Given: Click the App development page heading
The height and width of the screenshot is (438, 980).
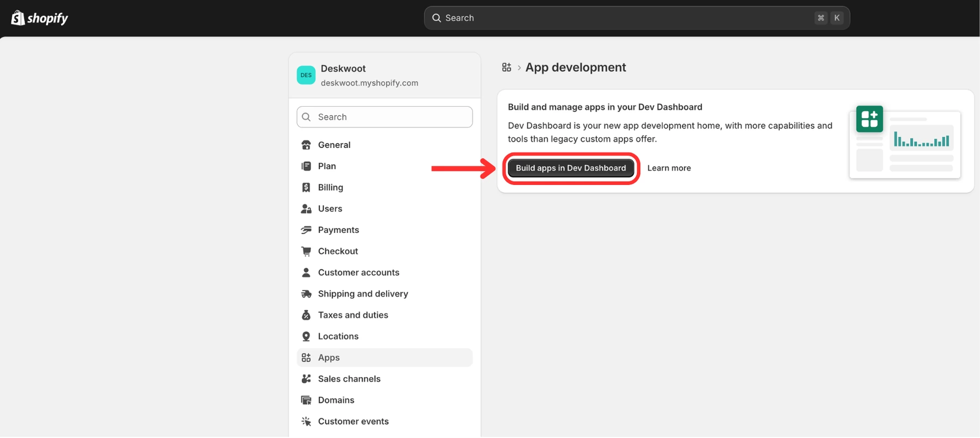Looking at the screenshot, I should (x=575, y=67).
